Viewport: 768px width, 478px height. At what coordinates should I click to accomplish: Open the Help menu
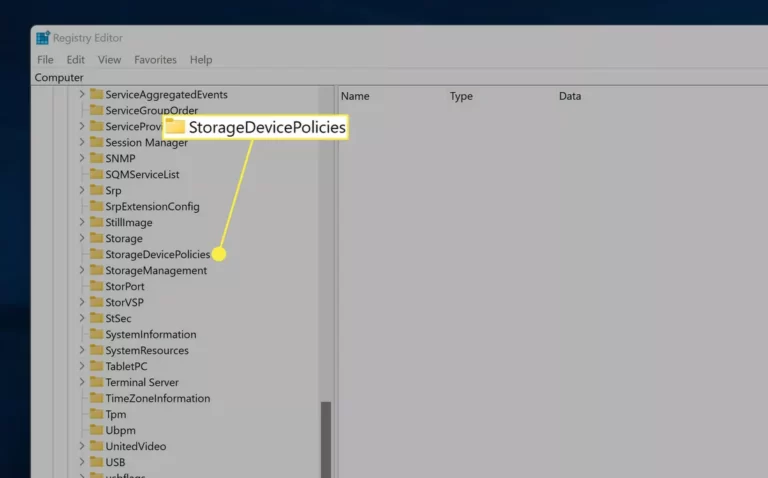[201, 60]
